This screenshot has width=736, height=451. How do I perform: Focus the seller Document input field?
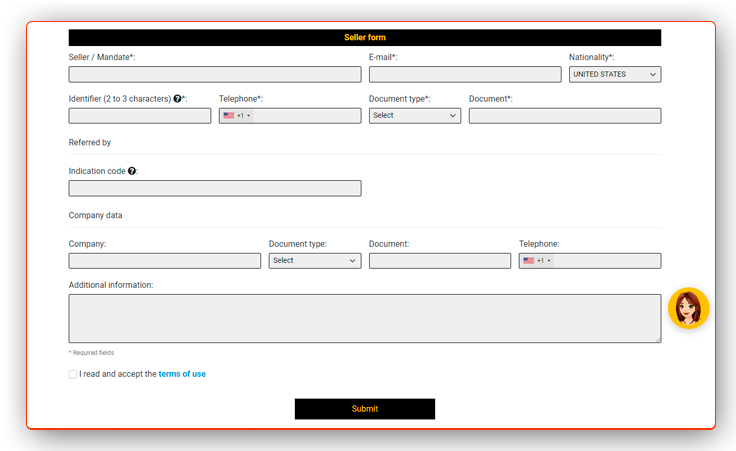click(565, 115)
